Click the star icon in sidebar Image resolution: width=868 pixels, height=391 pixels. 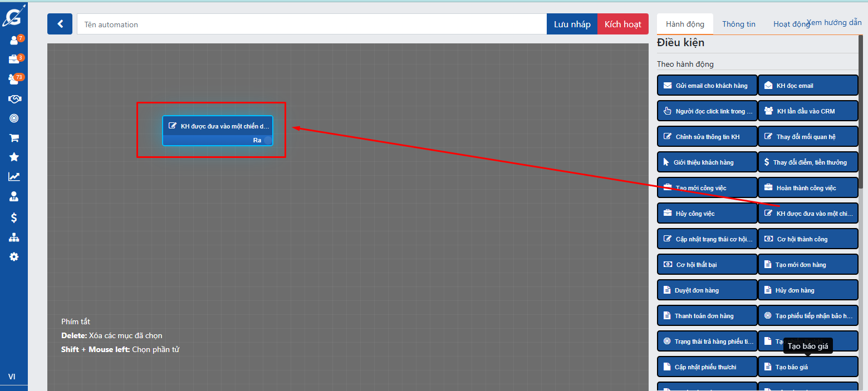tap(14, 157)
